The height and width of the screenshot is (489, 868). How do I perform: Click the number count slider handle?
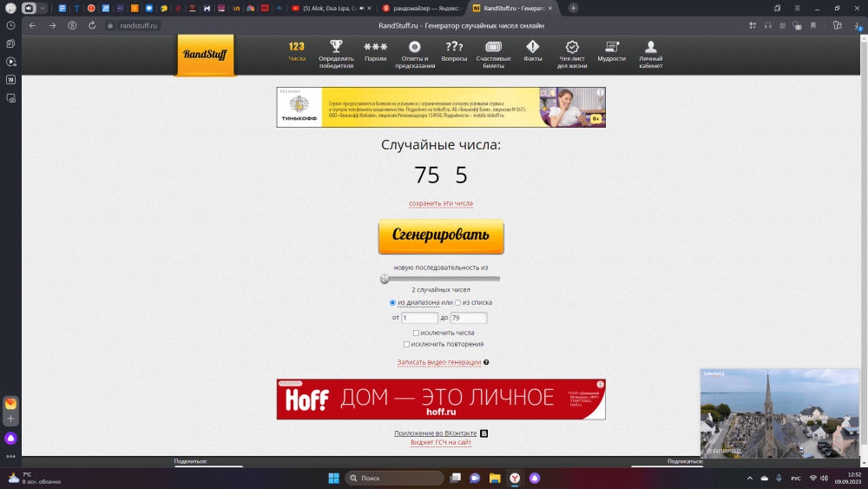(x=385, y=279)
